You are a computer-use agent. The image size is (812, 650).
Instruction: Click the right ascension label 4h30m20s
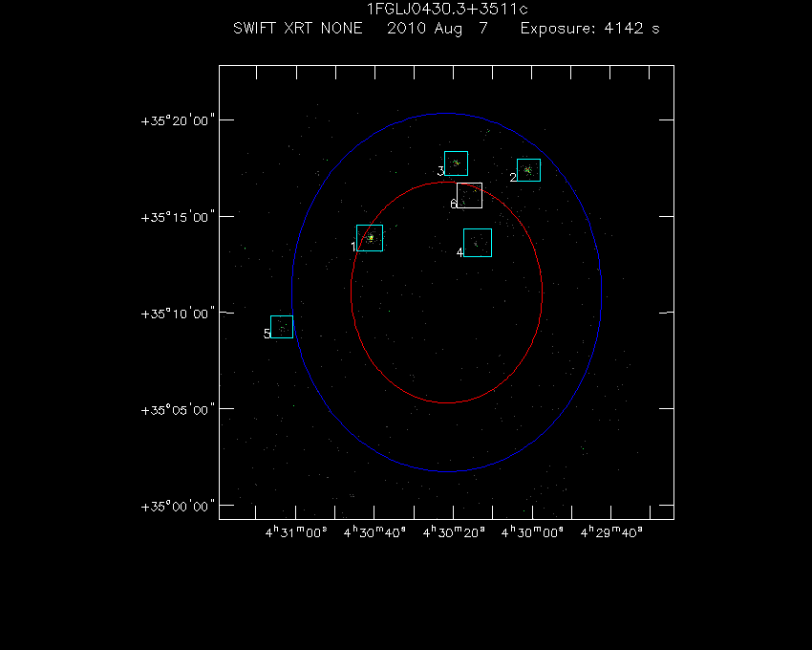click(x=454, y=532)
